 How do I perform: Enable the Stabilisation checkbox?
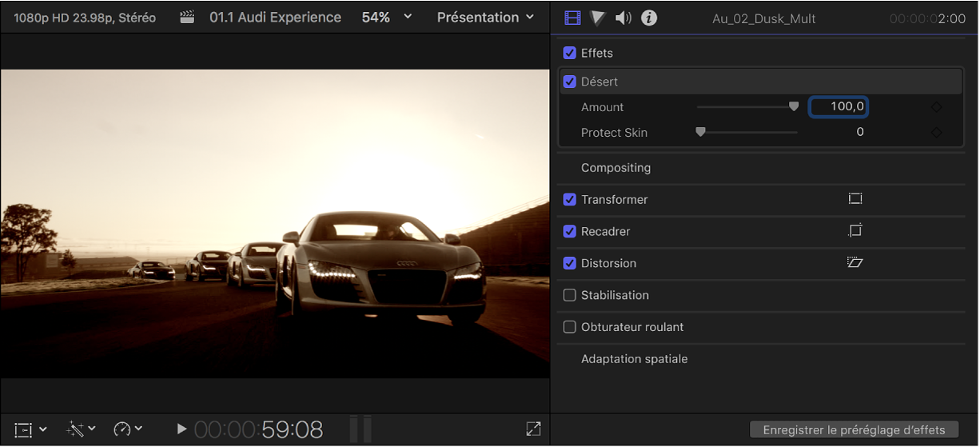pos(570,295)
